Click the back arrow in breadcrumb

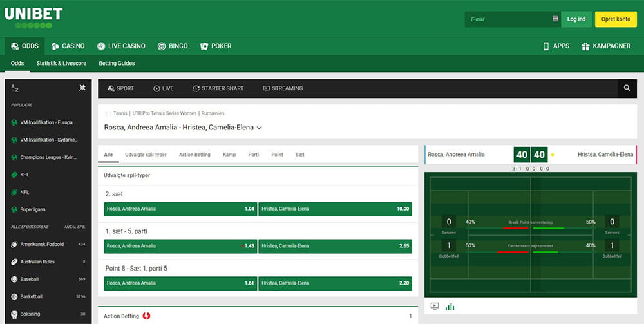click(106, 114)
